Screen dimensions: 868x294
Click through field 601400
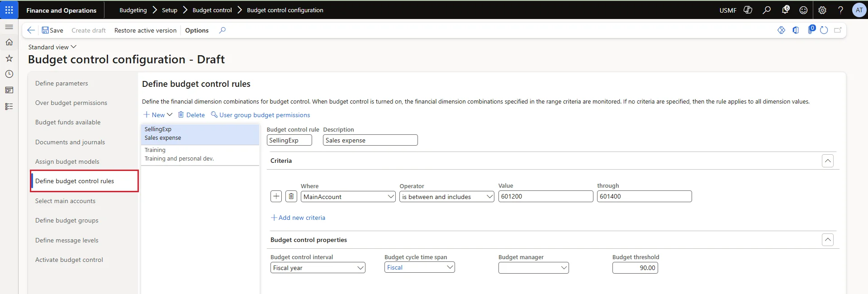tap(644, 196)
